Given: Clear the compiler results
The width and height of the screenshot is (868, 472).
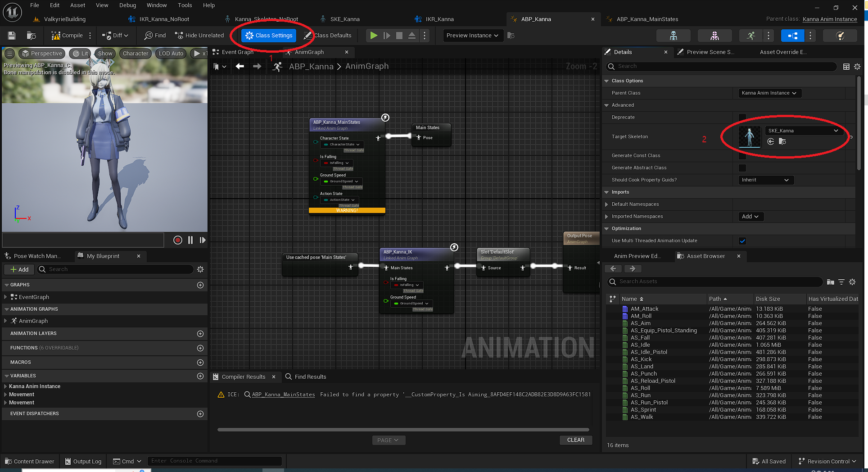Looking at the screenshot, I should tap(576, 440).
